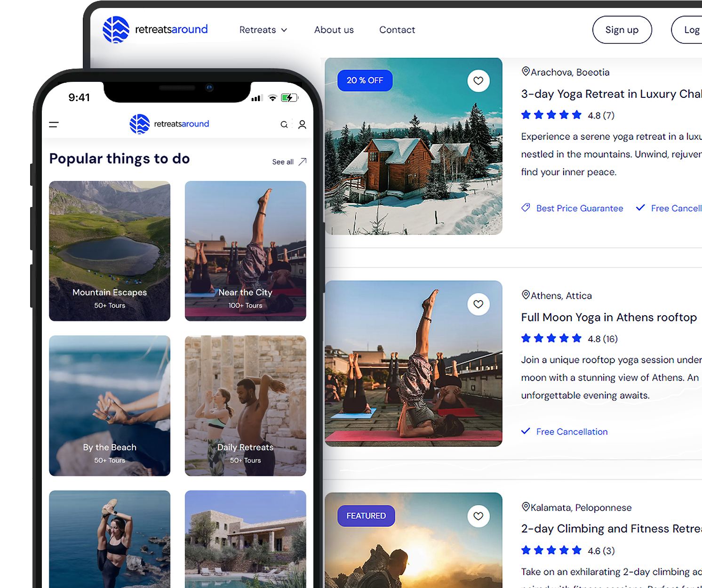Open the By the Beach card

pos(110,405)
